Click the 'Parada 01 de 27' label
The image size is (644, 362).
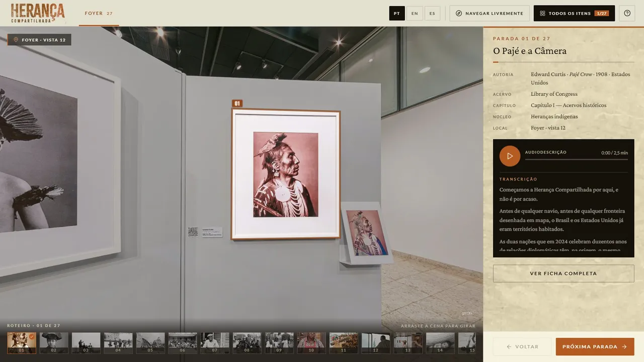(x=522, y=39)
